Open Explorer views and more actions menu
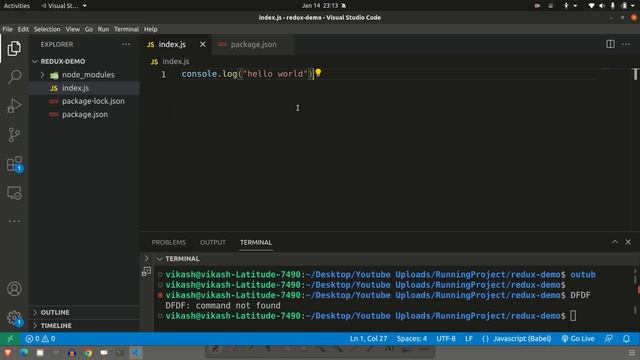 (x=126, y=44)
